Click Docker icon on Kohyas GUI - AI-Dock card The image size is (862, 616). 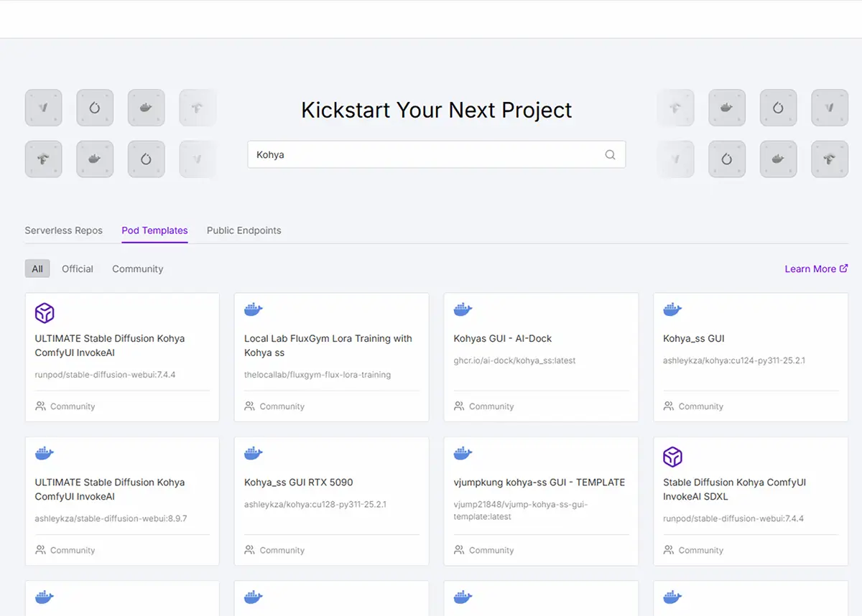click(x=463, y=310)
